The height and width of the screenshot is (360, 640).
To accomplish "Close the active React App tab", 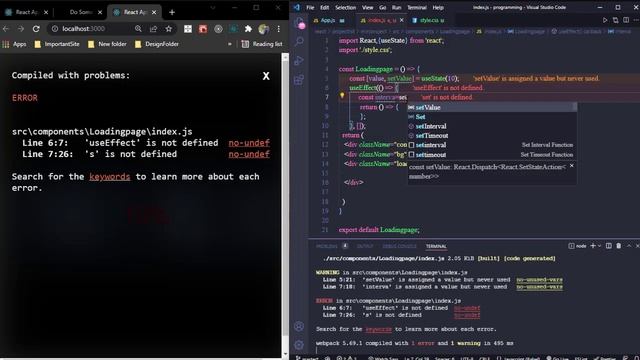I will click(154, 12).
